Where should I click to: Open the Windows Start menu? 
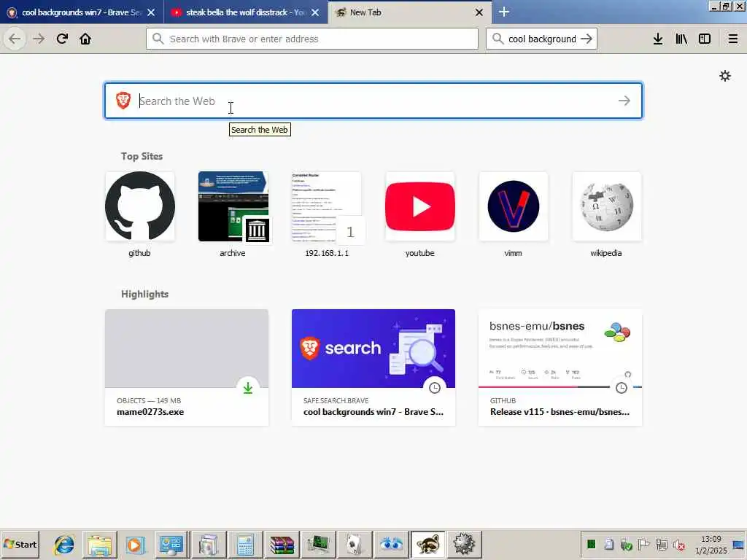click(20, 544)
